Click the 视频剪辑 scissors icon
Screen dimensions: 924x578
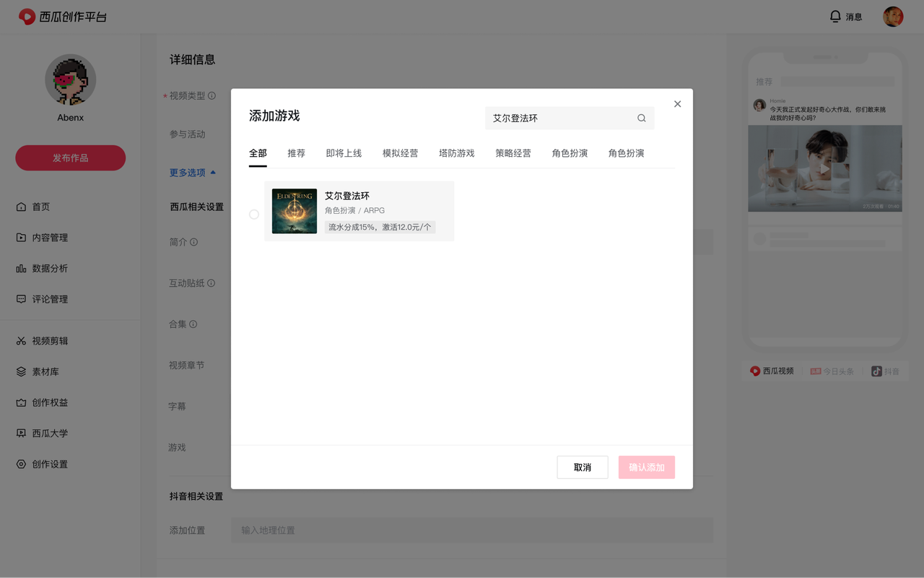tap(21, 341)
